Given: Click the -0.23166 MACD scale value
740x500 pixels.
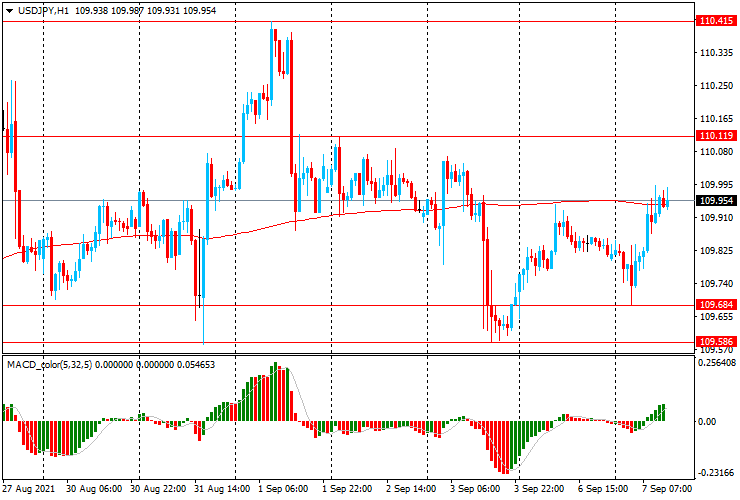Looking at the screenshot, I should [716, 473].
